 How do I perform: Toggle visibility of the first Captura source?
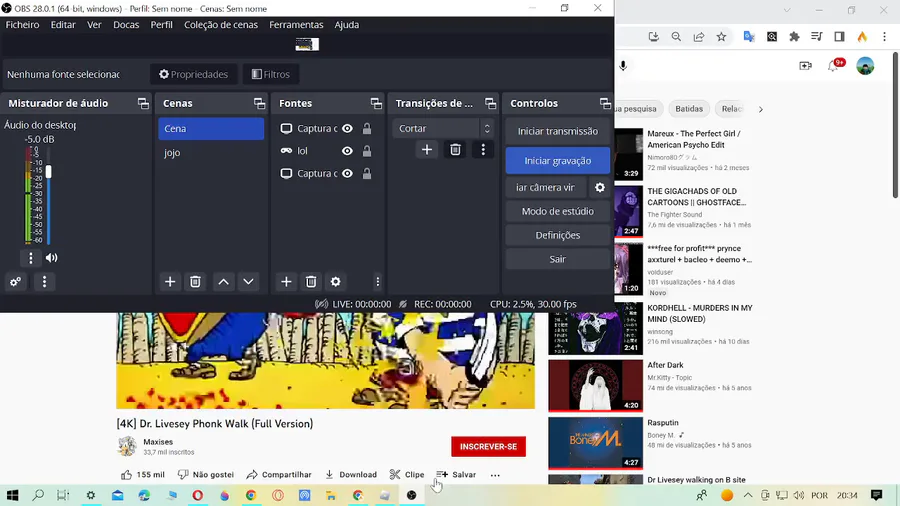click(347, 129)
